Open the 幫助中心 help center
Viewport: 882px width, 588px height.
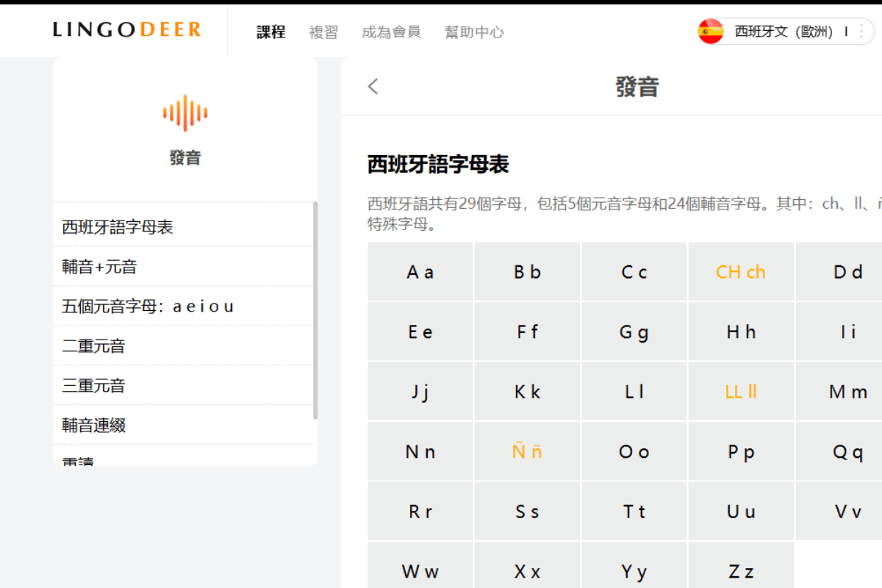(x=474, y=32)
